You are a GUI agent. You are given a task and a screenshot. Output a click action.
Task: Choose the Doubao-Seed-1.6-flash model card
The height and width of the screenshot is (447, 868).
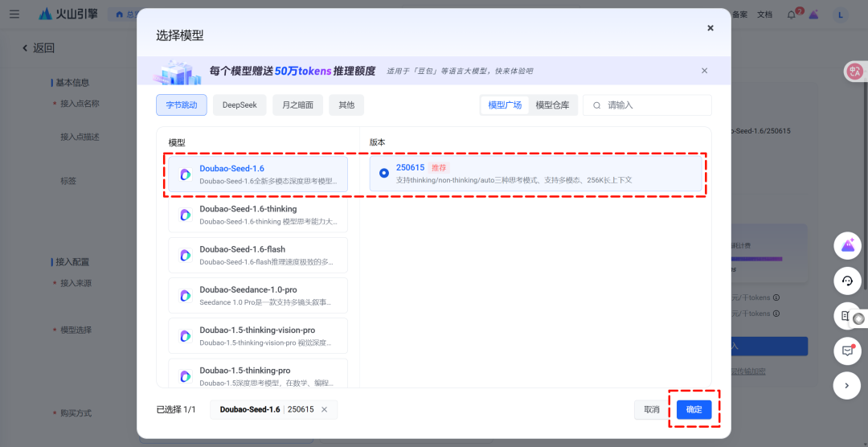pos(258,256)
